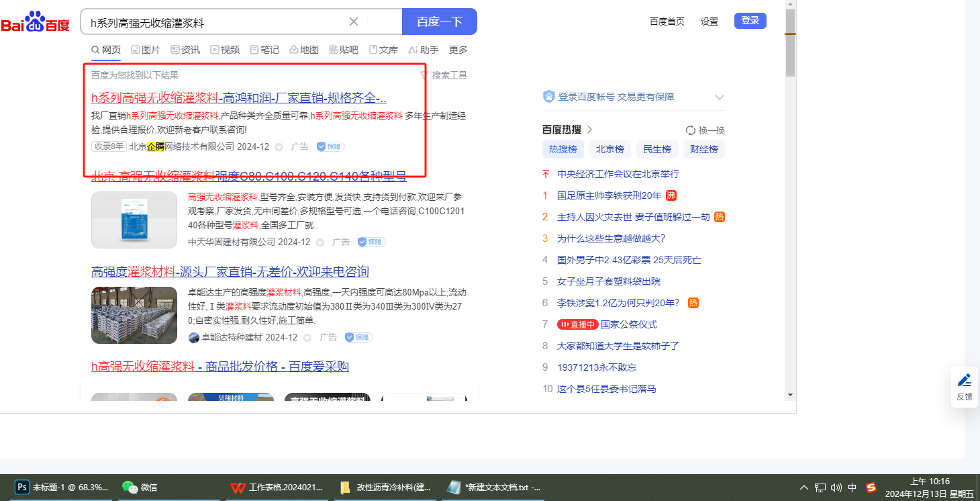Open the 更多 search categories menu
The width and height of the screenshot is (980, 501).
coord(458,50)
